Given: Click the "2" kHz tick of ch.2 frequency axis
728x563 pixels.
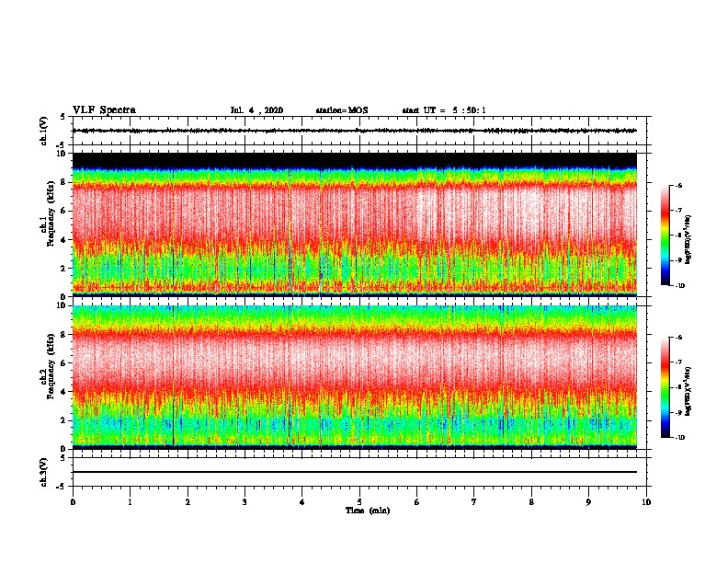Looking at the screenshot, I should point(64,420).
